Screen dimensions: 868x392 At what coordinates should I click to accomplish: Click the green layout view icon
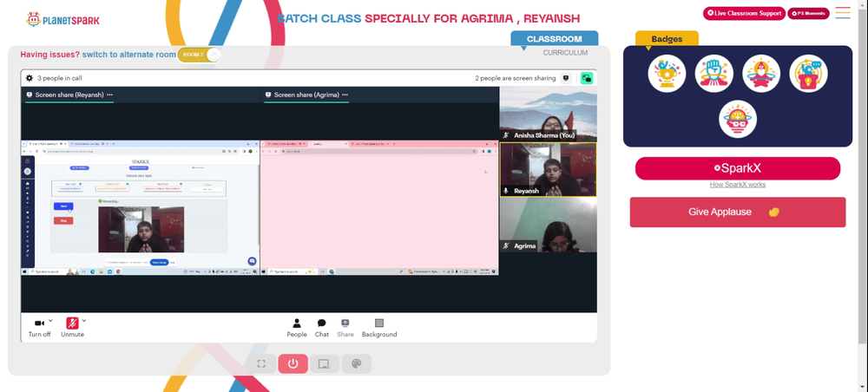point(586,78)
